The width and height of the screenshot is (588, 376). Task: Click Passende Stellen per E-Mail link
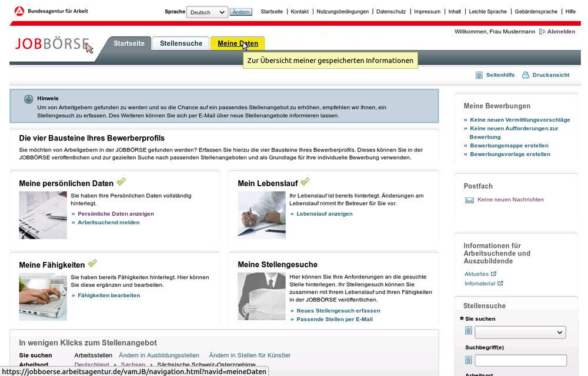pyautogui.click(x=335, y=320)
